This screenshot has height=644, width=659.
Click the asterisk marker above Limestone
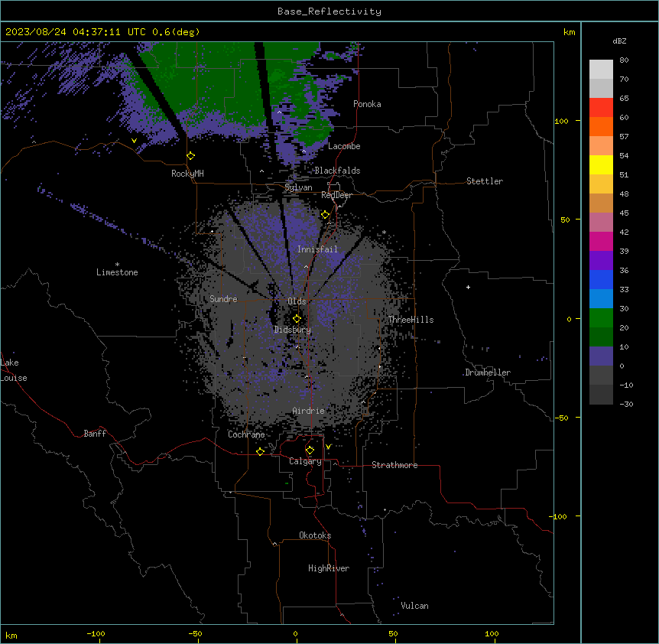(117, 265)
